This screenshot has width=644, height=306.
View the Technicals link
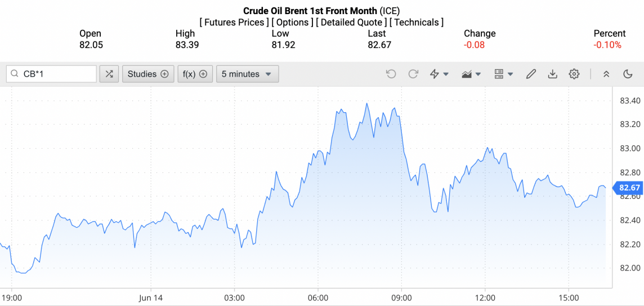pos(417,23)
